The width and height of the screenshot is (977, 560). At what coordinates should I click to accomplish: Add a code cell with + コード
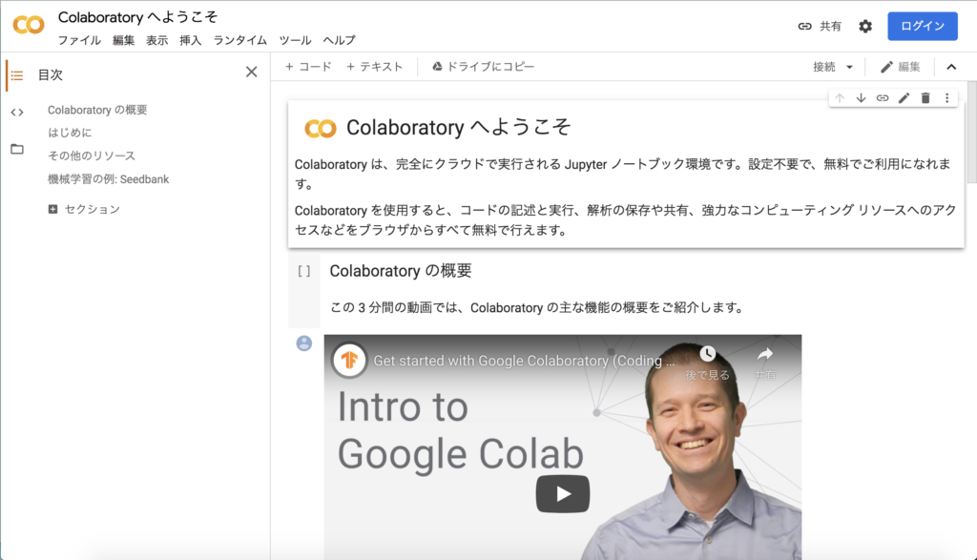[x=308, y=67]
